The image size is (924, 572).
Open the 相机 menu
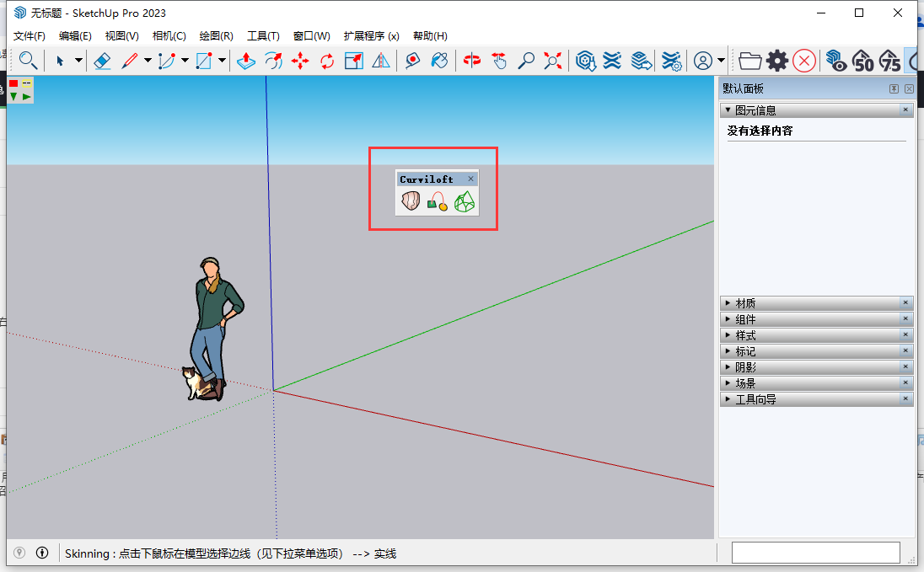[169, 35]
